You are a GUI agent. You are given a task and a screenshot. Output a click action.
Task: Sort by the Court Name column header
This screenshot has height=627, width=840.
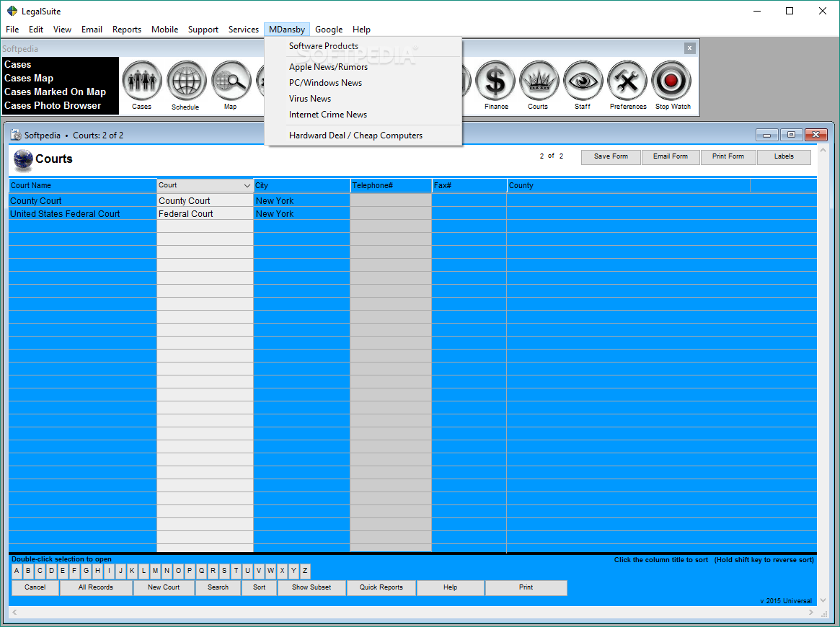[82, 186]
